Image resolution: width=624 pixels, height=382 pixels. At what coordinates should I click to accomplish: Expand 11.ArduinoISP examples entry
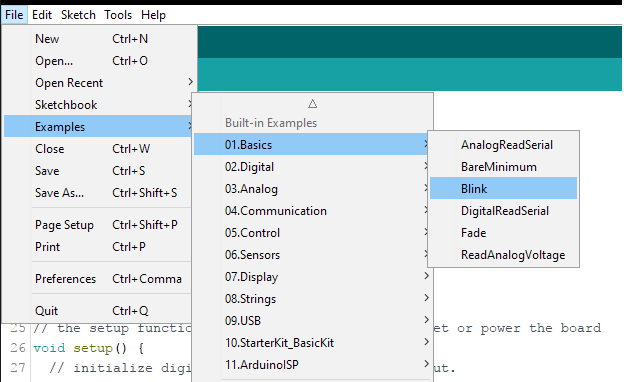pyautogui.click(x=312, y=364)
